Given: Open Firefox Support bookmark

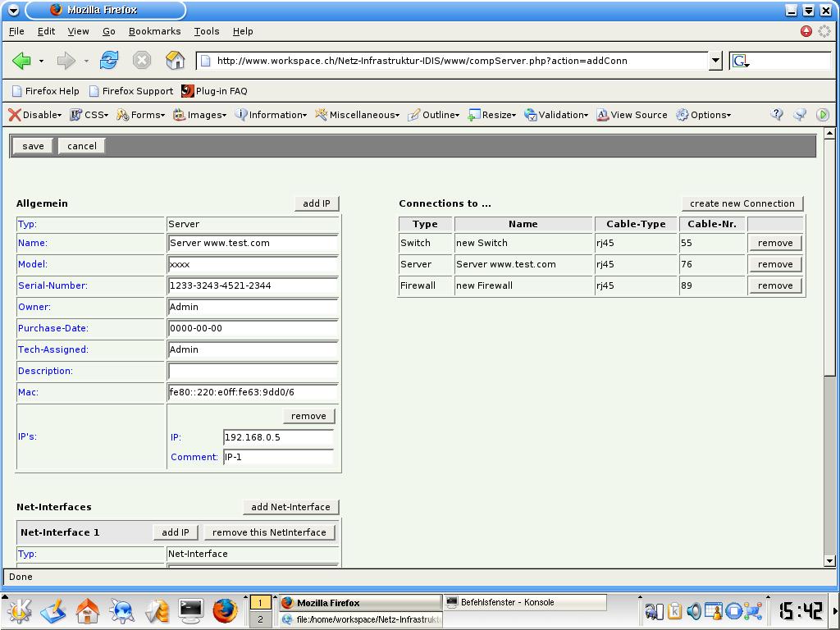Looking at the screenshot, I should pyautogui.click(x=131, y=91).
